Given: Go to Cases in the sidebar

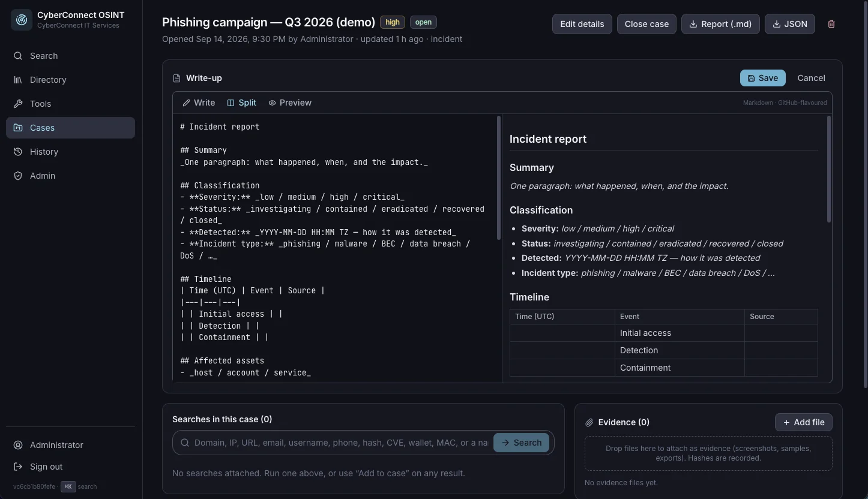Looking at the screenshot, I should point(70,128).
